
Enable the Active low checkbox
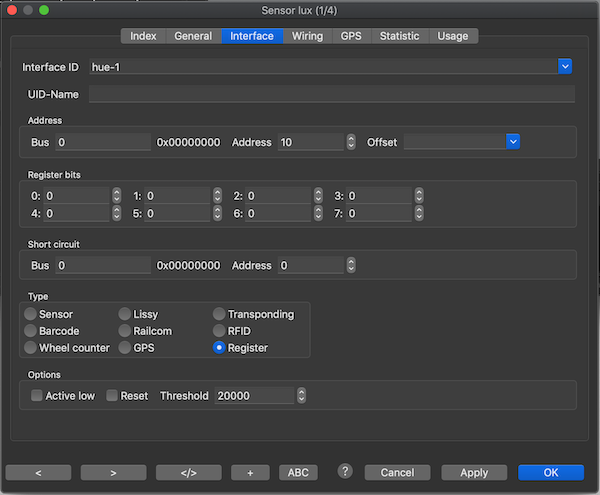click(x=37, y=396)
